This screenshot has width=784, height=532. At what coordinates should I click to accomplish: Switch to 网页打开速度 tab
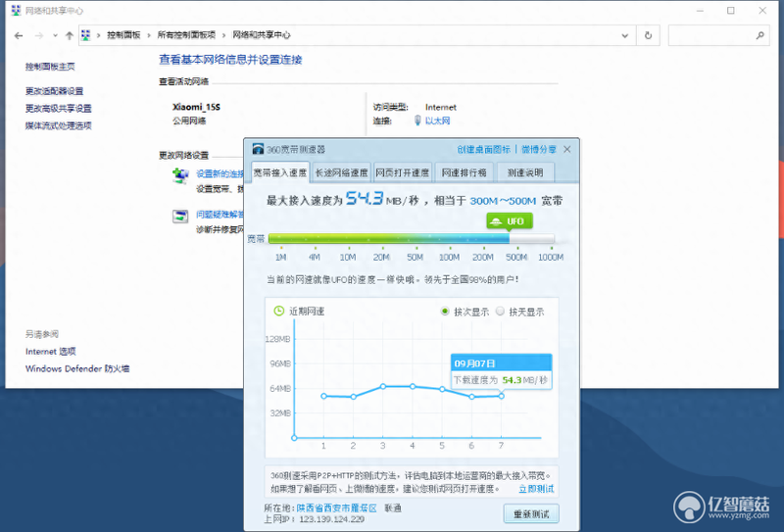(x=403, y=172)
